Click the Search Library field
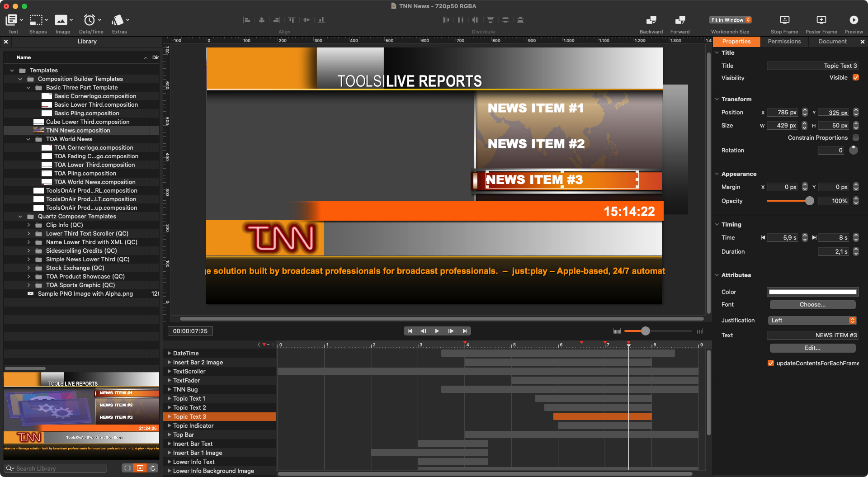This screenshot has width=868, height=477. [x=56, y=468]
